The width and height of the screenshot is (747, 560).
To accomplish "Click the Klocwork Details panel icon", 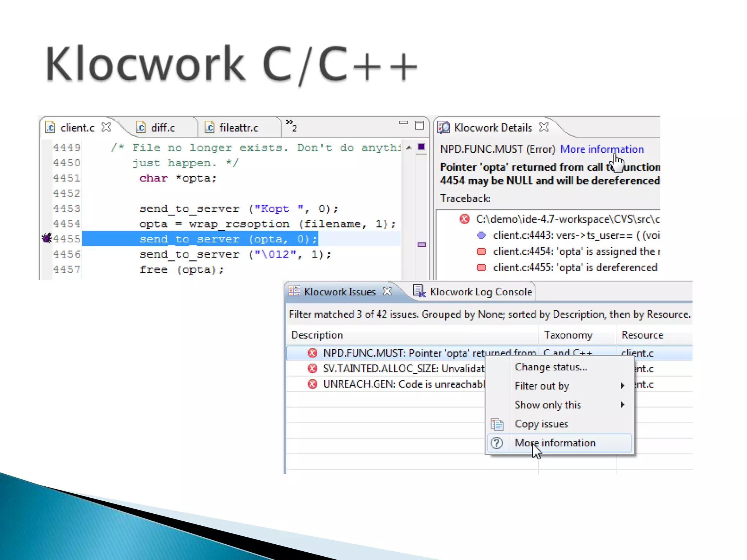I will 444,127.
